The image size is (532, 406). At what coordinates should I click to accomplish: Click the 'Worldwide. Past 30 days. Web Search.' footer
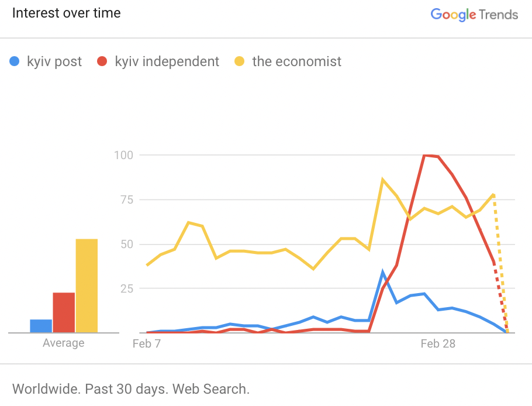point(131,388)
